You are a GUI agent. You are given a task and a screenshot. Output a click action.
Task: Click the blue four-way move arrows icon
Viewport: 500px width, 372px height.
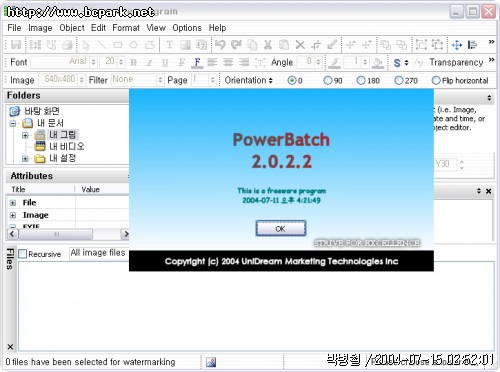(x=457, y=45)
